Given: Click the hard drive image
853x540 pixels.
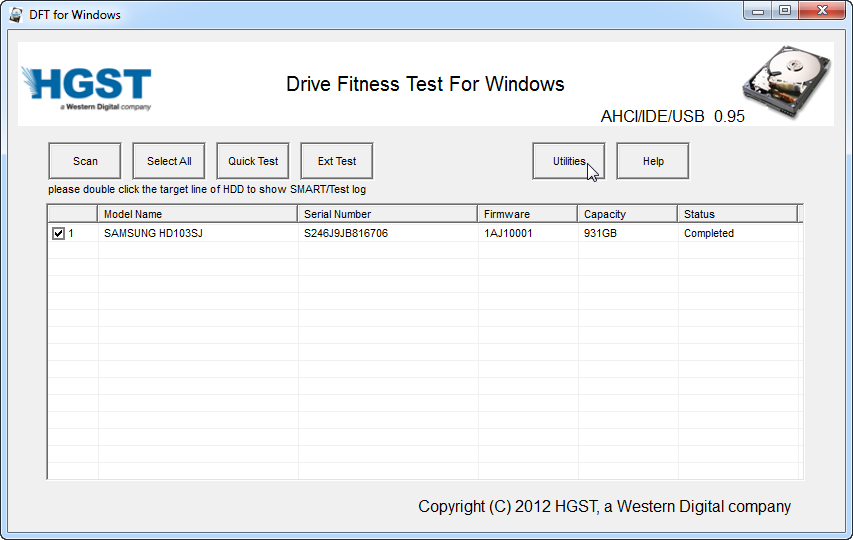Looking at the screenshot, I should [x=787, y=82].
